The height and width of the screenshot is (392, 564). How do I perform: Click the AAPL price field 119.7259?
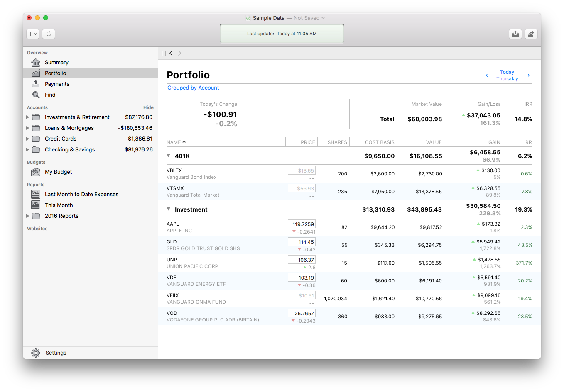(302, 224)
